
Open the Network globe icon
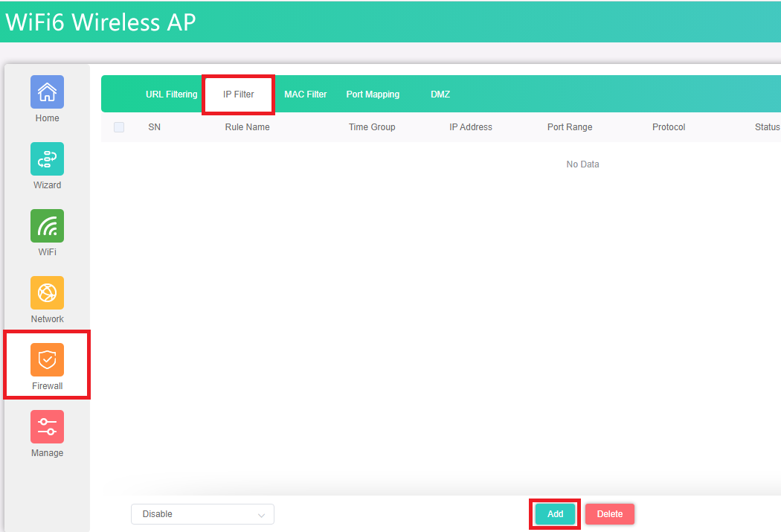47,293
